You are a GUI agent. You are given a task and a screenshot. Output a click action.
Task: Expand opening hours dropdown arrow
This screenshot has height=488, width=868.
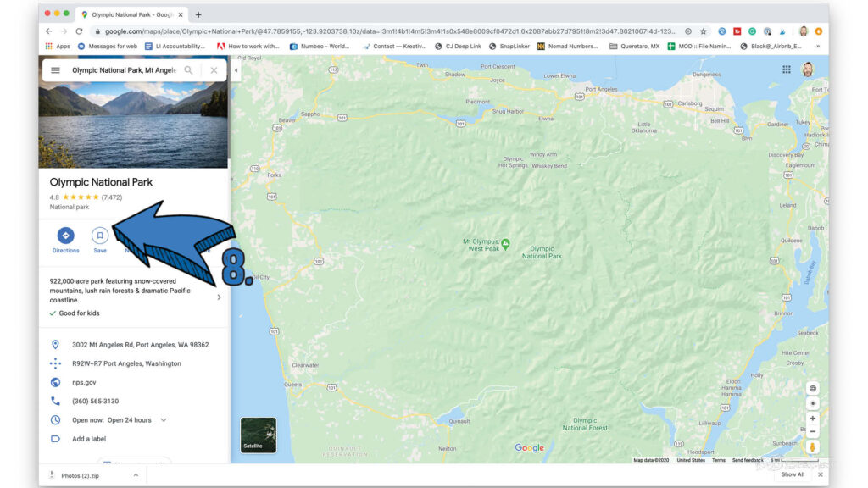(x=164, y=420)
